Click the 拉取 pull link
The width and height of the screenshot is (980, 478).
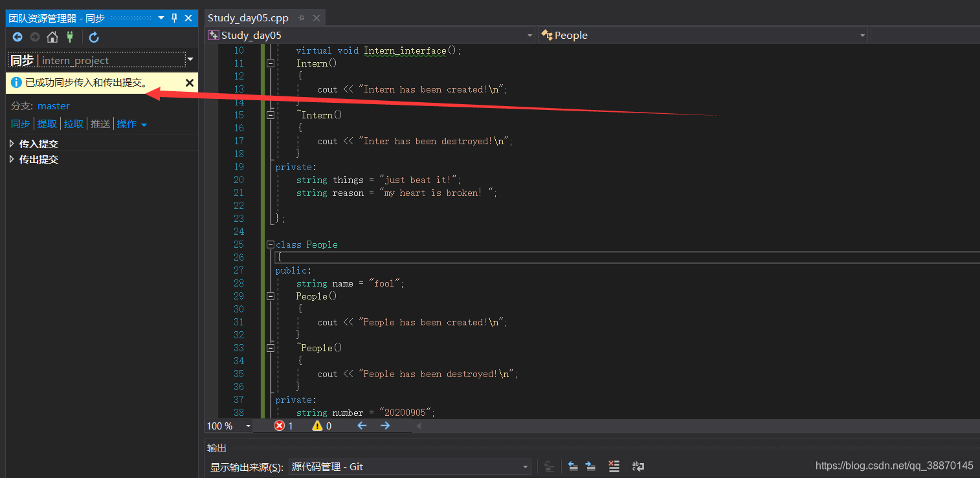click(x=74, y=124)
